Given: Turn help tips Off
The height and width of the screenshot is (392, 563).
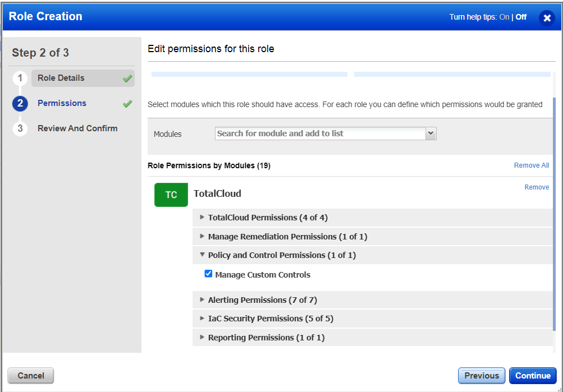Looking at the screenshot, I should 520,17.
